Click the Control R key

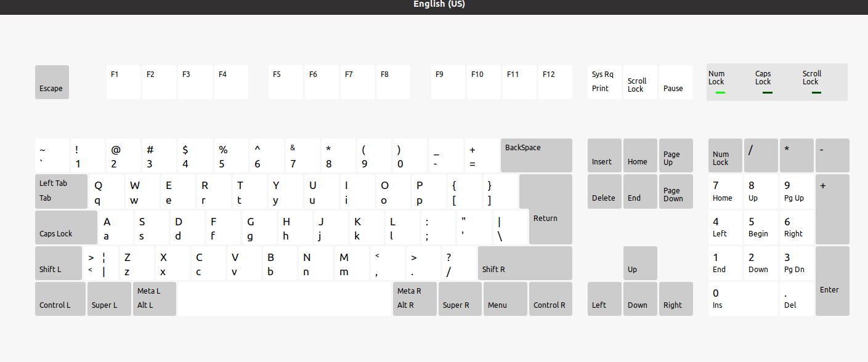point(551,299)
